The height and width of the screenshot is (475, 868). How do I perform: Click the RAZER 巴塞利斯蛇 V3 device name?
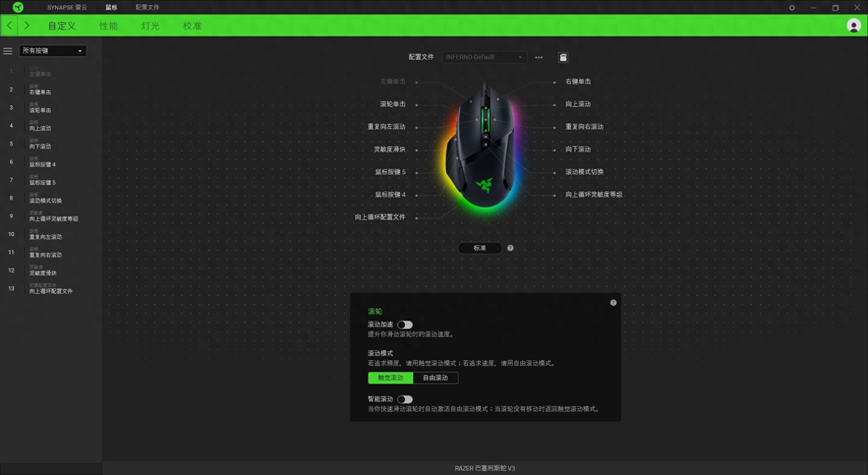[x=485, y=468]
